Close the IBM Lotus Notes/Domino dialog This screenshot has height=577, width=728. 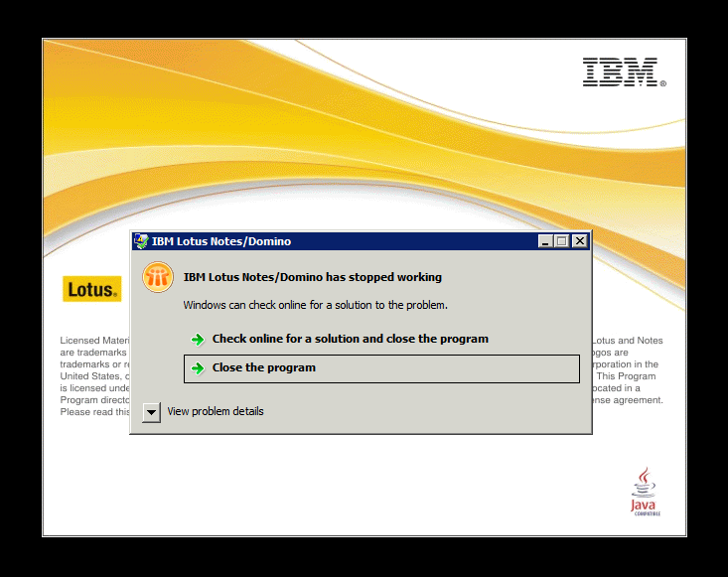pyautogui.click(x=579, y=241)
